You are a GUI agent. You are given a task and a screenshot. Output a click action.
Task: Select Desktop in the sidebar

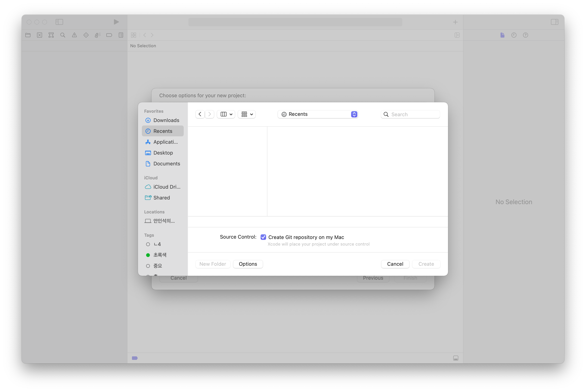pyautogui.click(x=163, y=153)
